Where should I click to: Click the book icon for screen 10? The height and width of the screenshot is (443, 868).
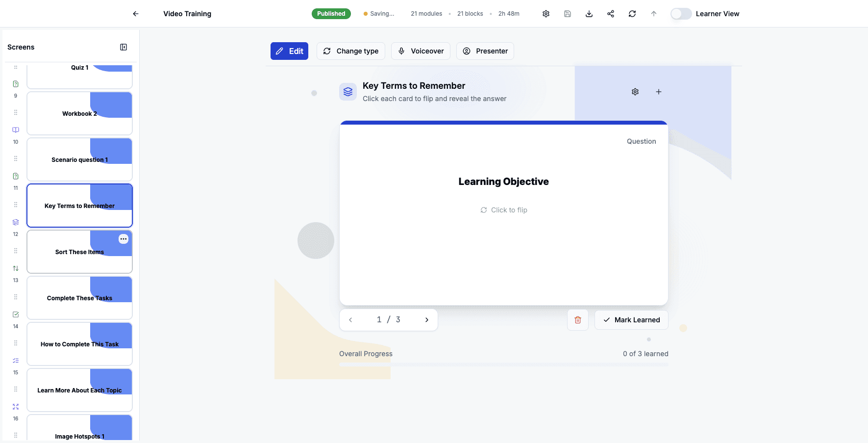coord(16,130)
